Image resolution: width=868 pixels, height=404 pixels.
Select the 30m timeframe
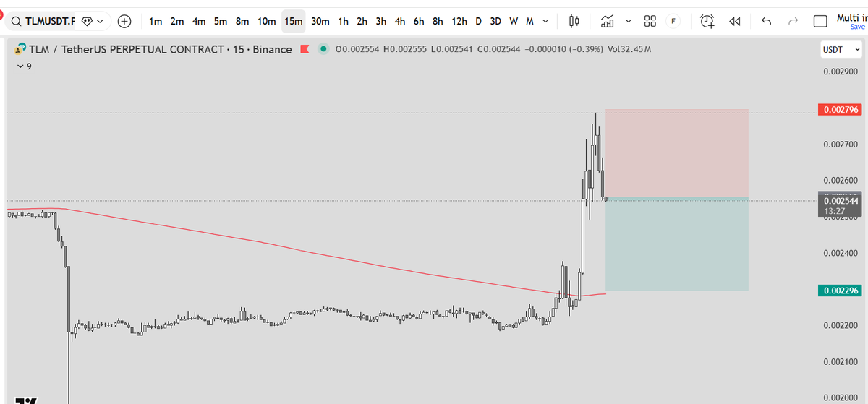(x=320, y=22)
